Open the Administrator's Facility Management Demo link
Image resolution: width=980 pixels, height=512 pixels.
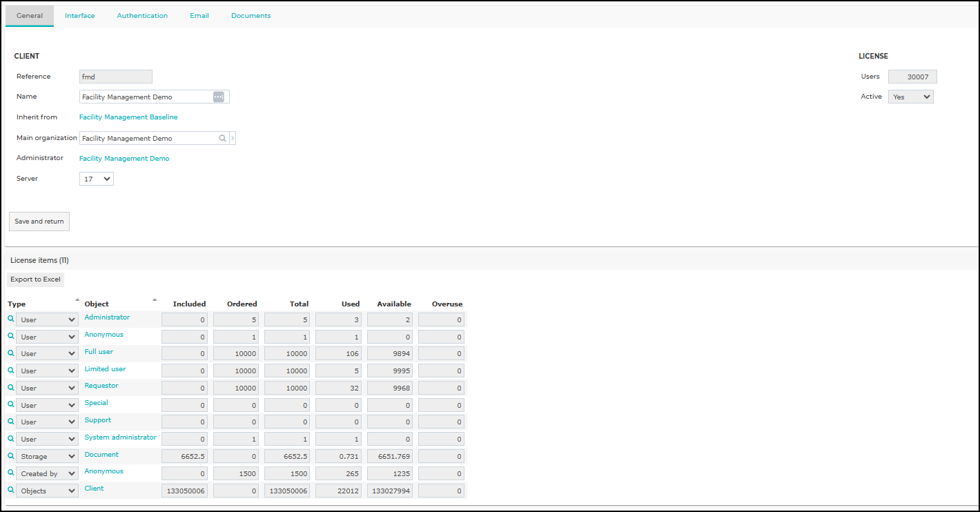point(124,158)
